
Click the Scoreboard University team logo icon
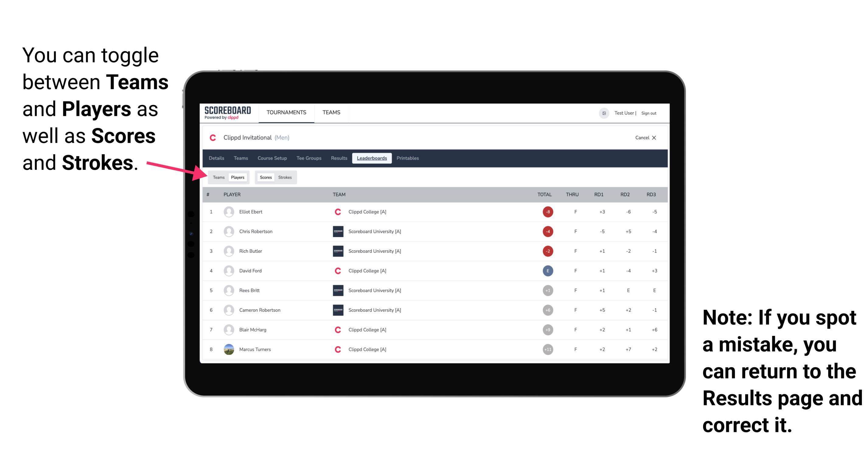[x=337, y=232]
